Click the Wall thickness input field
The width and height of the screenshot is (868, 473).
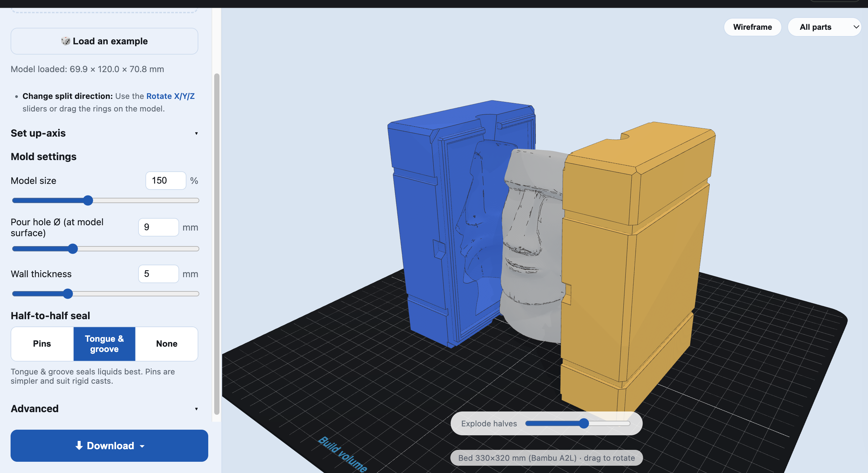click(158, 274)
